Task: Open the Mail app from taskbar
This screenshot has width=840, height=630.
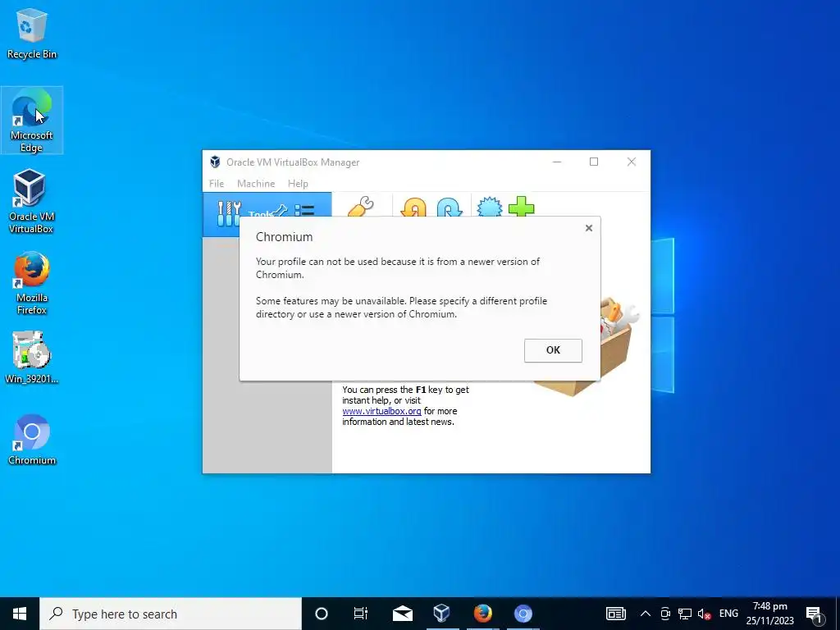Action: 402,614
